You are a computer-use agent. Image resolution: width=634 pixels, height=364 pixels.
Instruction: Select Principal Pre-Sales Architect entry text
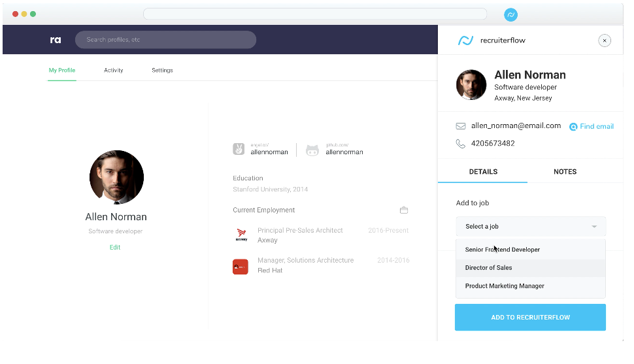[300, 231]
